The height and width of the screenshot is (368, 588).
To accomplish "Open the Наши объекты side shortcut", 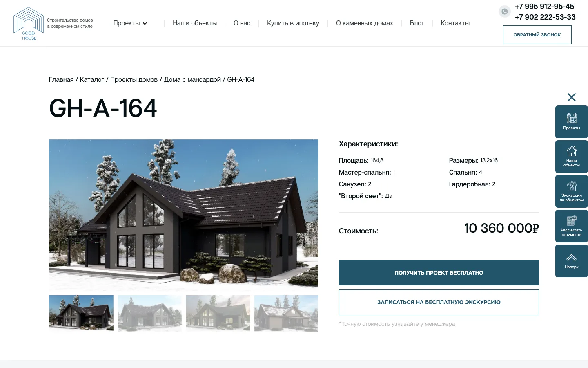I will (x=572, y=157).
